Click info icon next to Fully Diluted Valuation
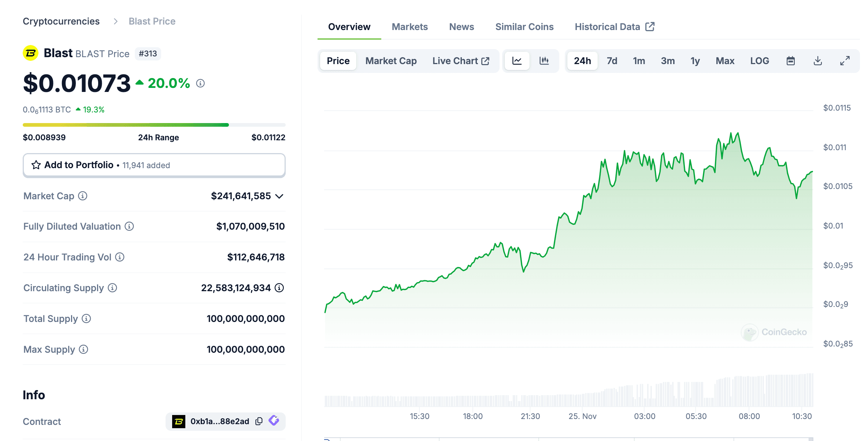 (x=129, y=226)
